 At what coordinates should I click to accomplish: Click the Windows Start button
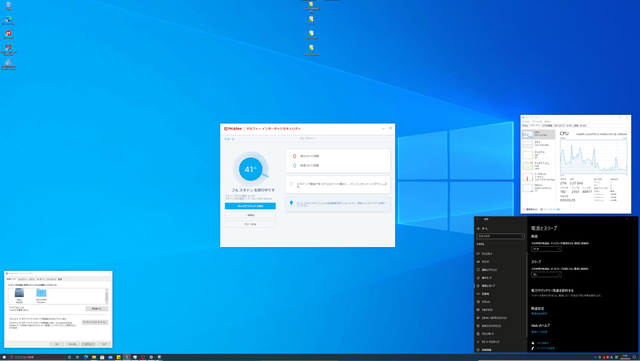tap(4, 357)
